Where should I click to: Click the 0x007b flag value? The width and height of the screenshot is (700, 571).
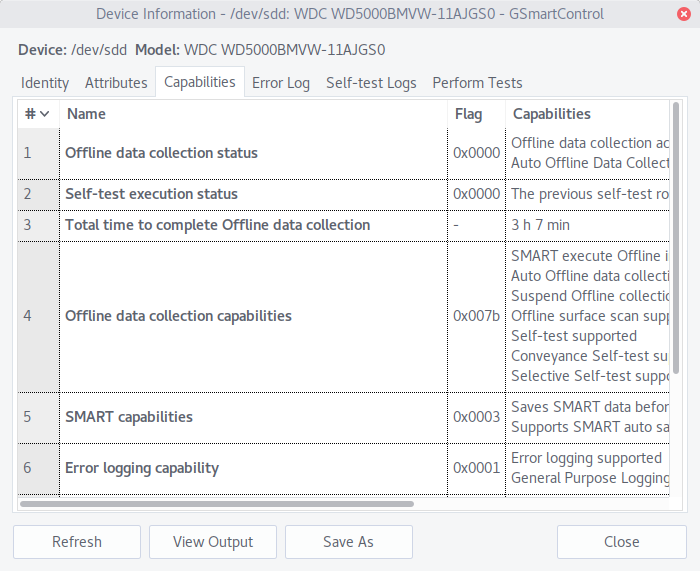476,316
